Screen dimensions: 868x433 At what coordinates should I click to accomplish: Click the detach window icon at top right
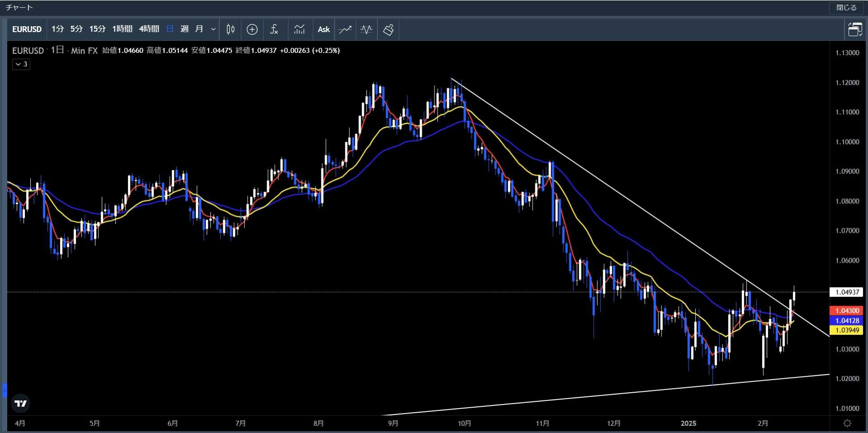point(855,29)
